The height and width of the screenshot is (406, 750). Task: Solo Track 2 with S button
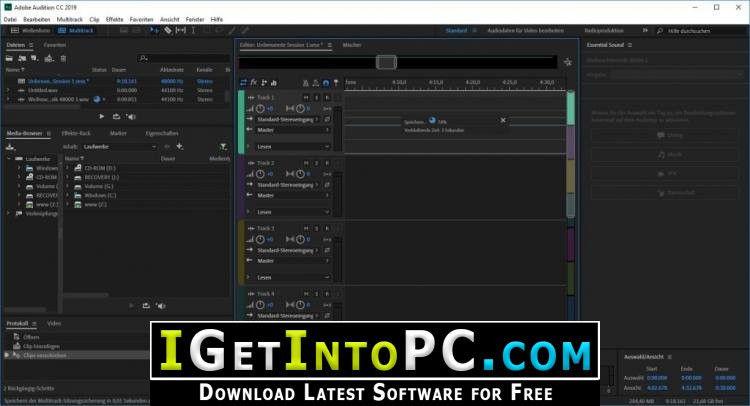(316, 163)
